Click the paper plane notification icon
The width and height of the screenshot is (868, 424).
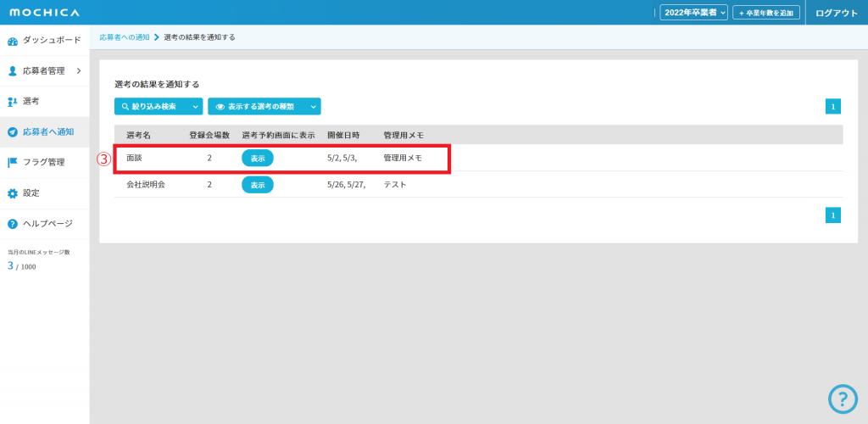[13, 132]
